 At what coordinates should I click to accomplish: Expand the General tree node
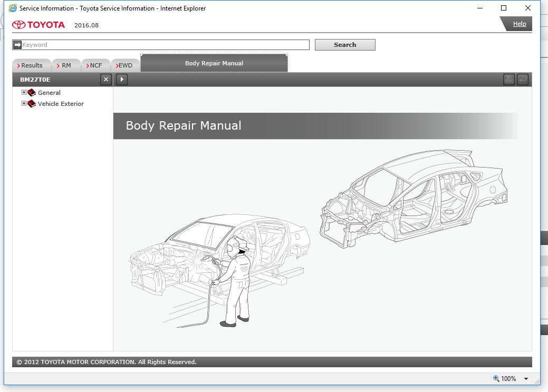(x=24, y=92)
